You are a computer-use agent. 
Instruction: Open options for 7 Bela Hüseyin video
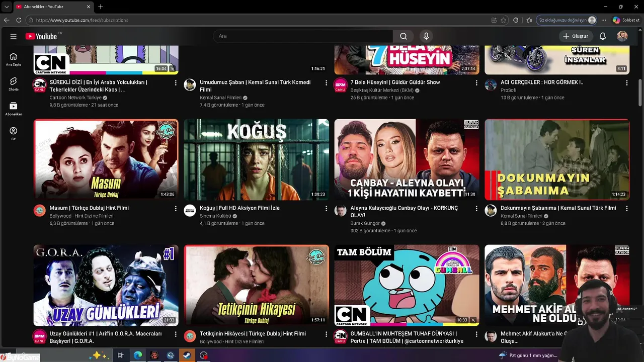click(476, 82)
